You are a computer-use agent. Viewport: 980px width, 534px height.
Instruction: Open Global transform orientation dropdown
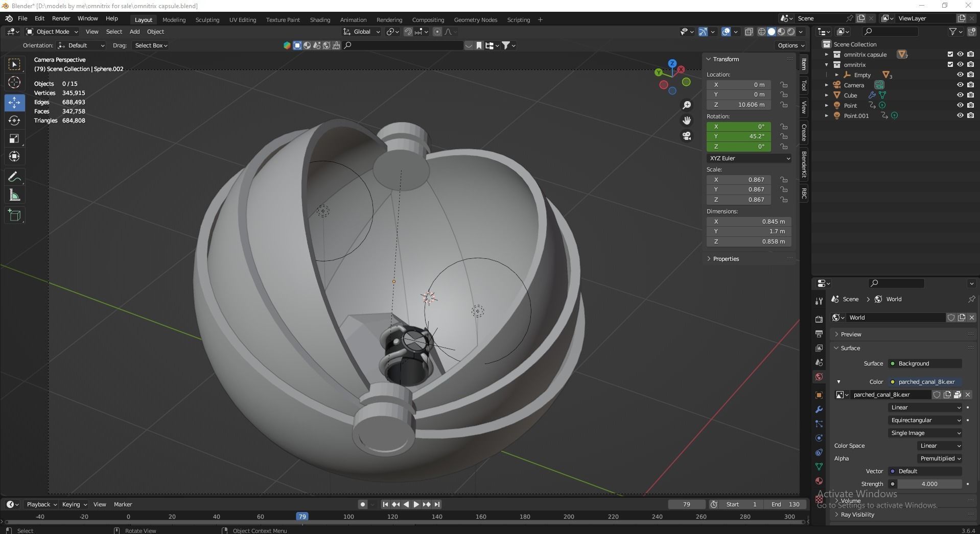(362, 32)
